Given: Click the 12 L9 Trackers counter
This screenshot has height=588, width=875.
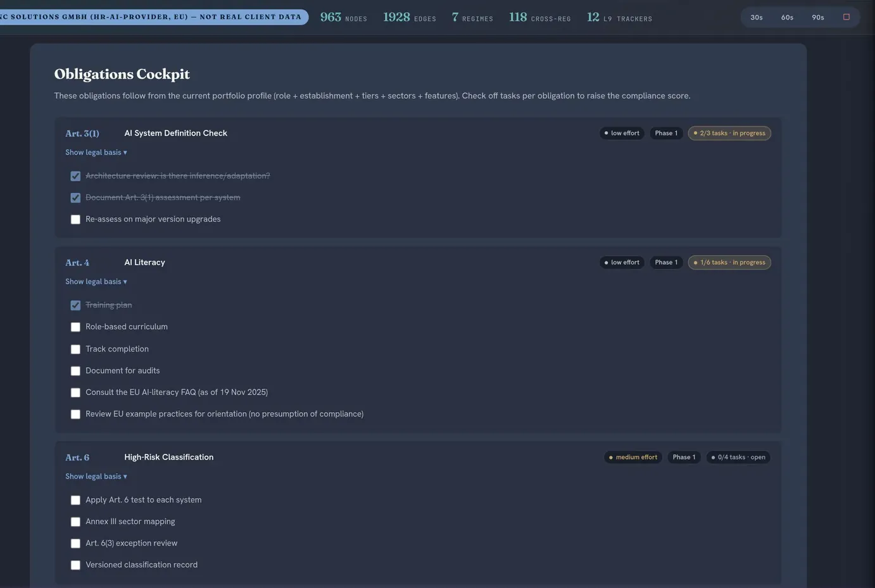Looking at the screenshot, I should pos(619,17).
